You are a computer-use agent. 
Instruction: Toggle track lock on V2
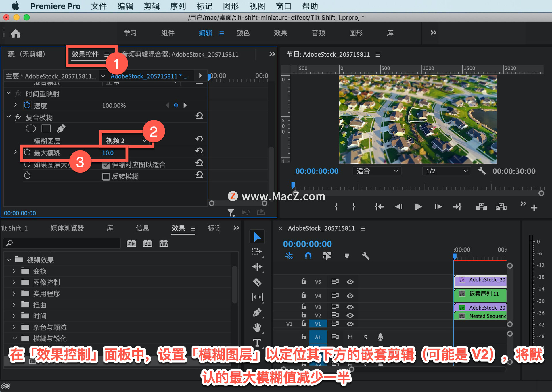pyautogui.click(x=304, y=315)
